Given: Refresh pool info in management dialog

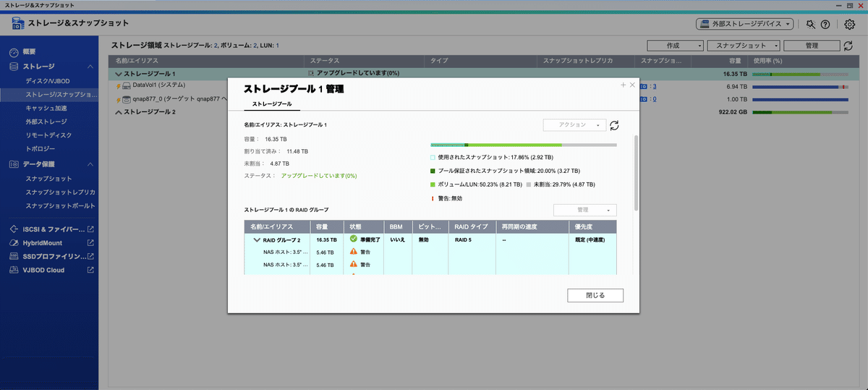Looking at the screenshot, I should [x=614, y=125].
